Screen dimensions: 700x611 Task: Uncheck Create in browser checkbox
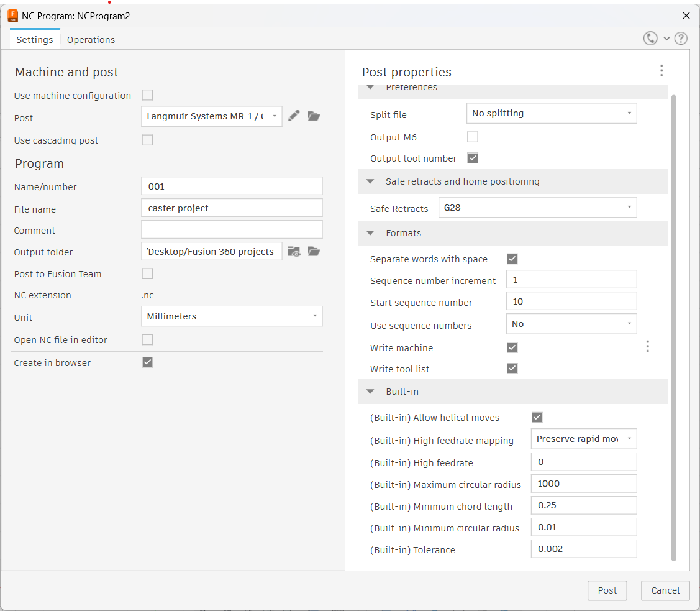[147, 362]
